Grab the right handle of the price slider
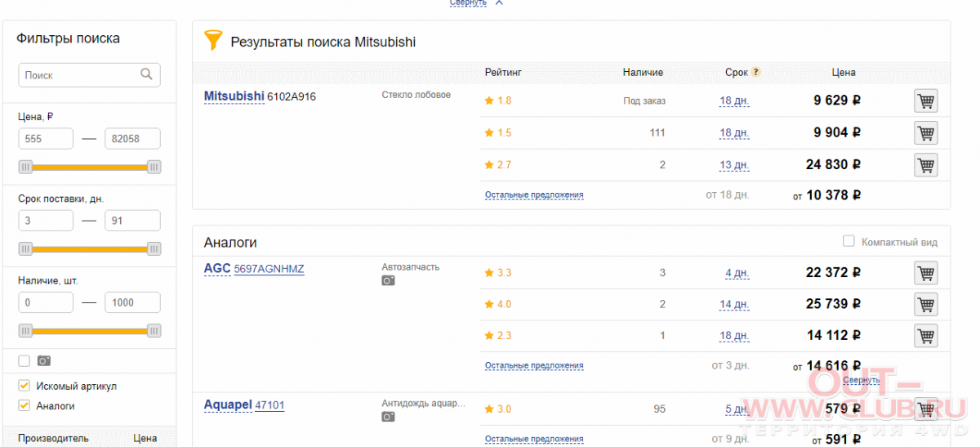The height and width of the screenshot is (447, 980). click(154, 167)
